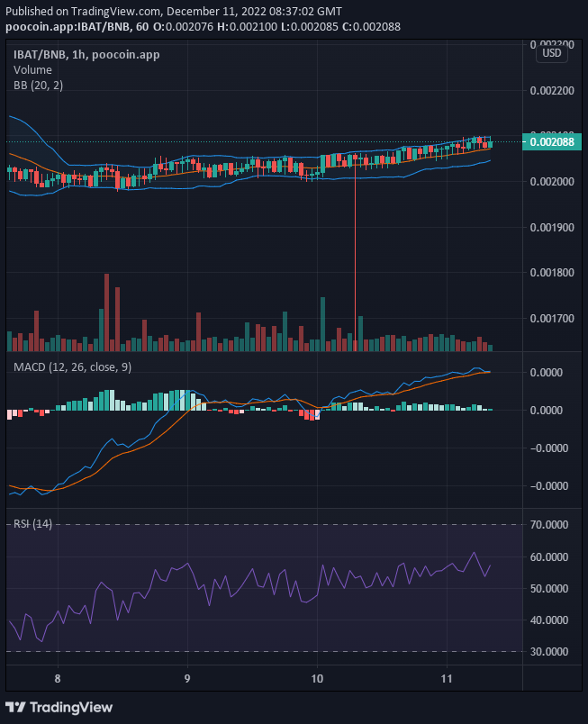This screenshot has height=724, width=588.
Task: Click the Volume indicator label
Action: pos(32,69)
